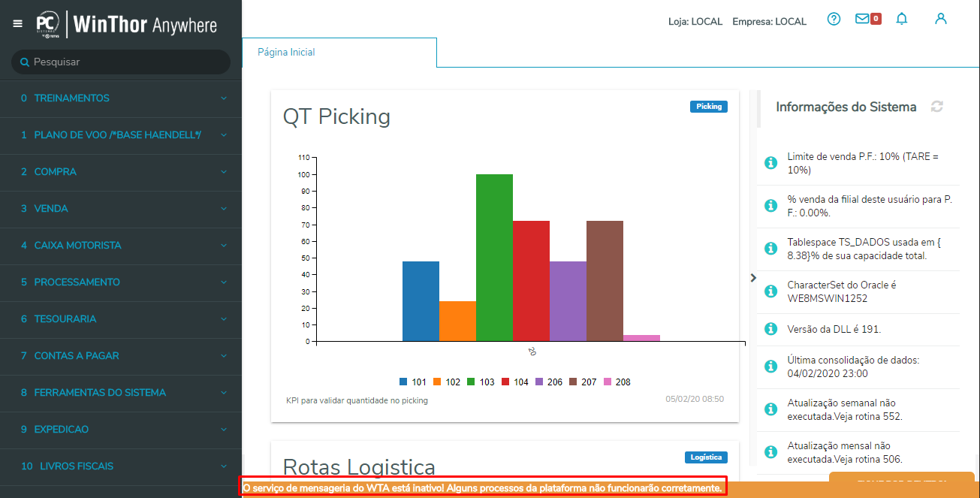
Task: Click info icon beside Atualização semanal
Action: [x=770, y=409]
